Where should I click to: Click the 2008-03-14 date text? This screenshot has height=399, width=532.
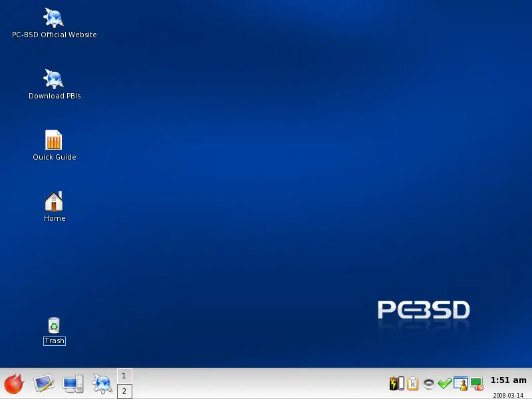508,395
